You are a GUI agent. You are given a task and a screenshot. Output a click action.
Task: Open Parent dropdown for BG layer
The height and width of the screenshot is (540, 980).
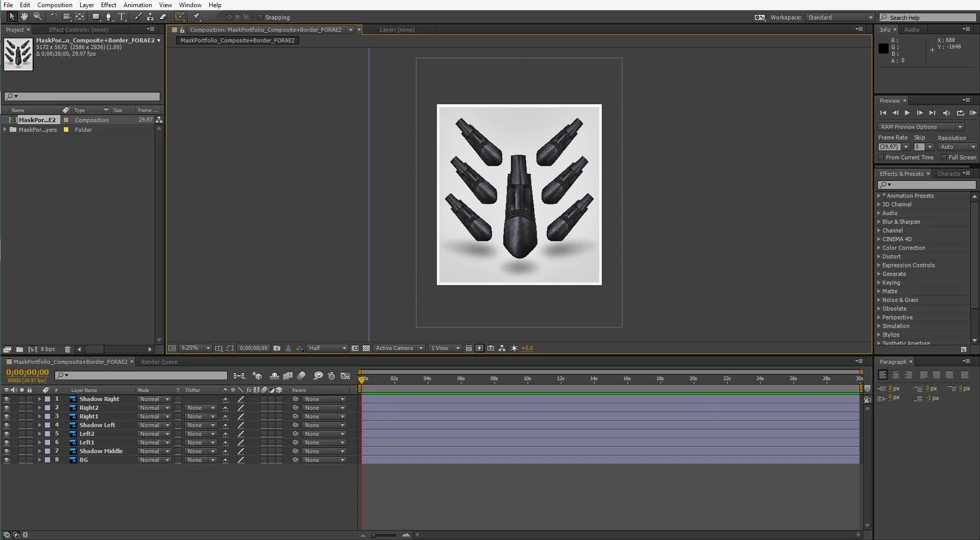(324, 460)
